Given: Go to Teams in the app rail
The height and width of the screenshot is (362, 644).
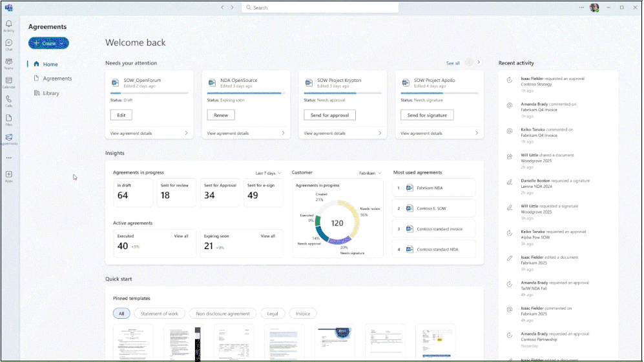Looking at the screenshot, I should coord(8,63).
